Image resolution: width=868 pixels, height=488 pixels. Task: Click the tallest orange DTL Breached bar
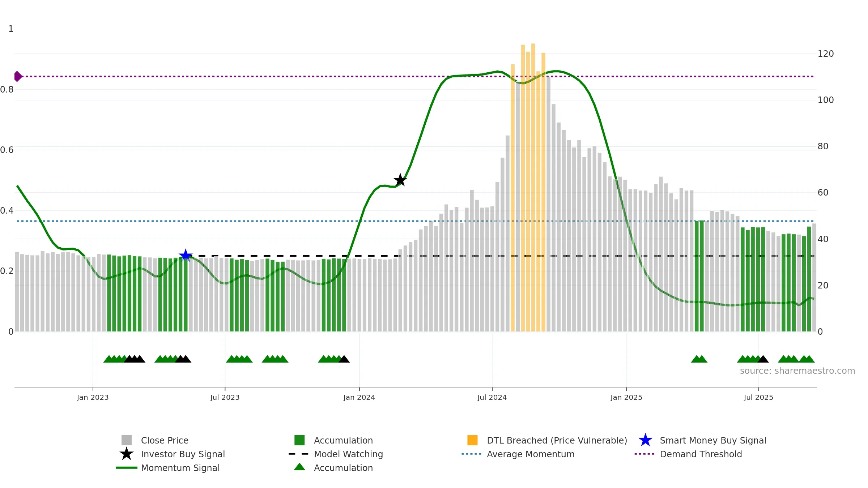533,188
